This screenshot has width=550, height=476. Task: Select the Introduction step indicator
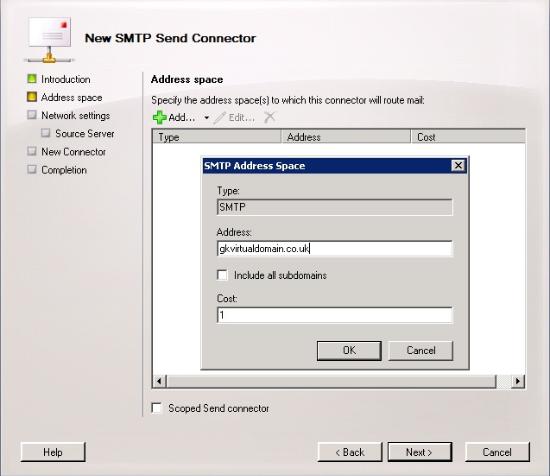(x=32, y=79)
